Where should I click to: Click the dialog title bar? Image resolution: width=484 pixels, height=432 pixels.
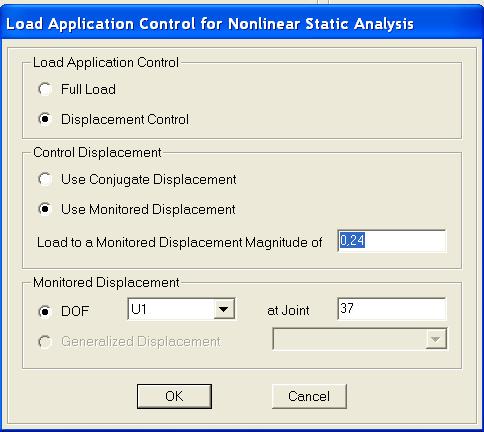point(242,24)
